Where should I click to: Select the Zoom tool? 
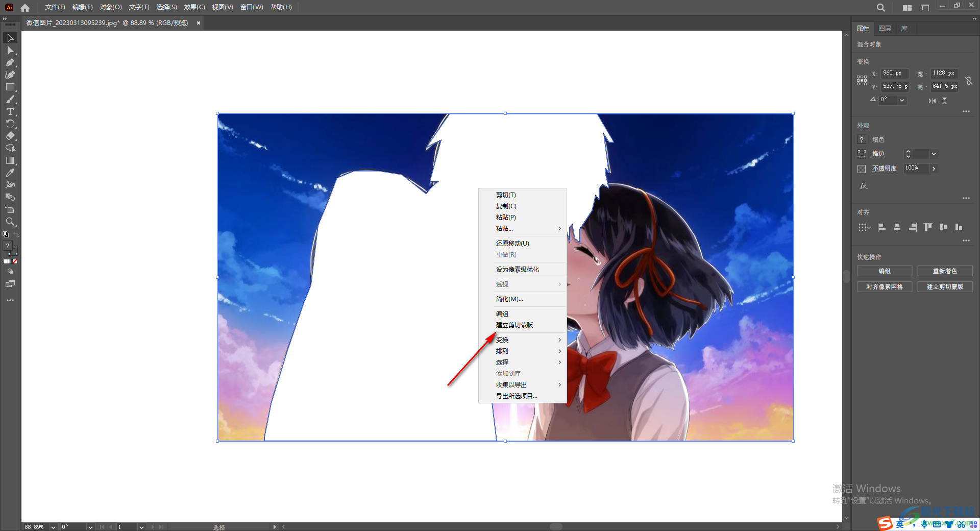[x=10, y=222]
